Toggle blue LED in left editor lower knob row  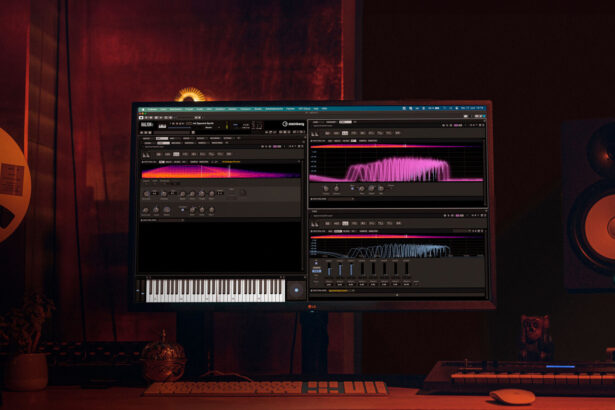(x=182, y=210)
